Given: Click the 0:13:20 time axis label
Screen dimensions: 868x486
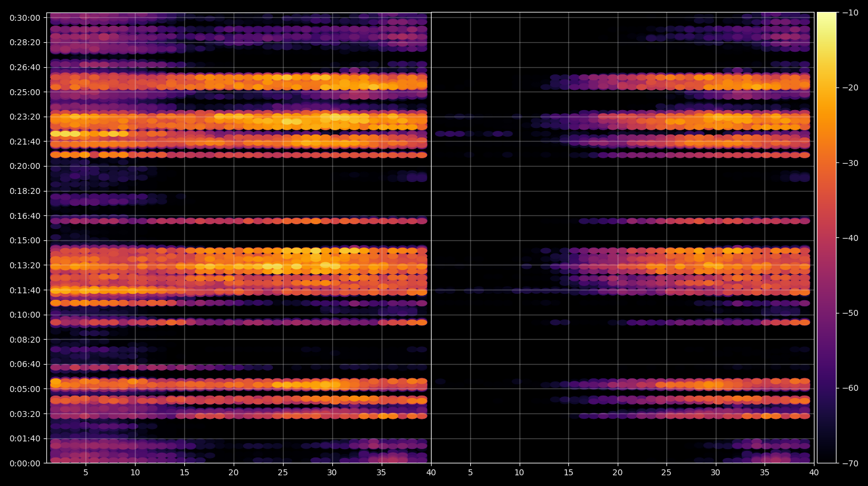Looking at the screenshot, I should point(25,265).
